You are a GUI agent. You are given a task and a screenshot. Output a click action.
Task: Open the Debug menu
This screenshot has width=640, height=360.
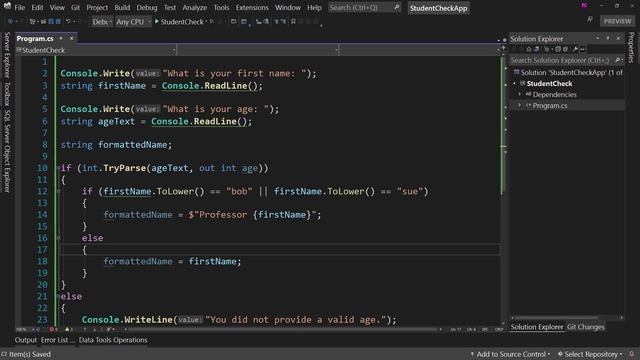point(147,7)
